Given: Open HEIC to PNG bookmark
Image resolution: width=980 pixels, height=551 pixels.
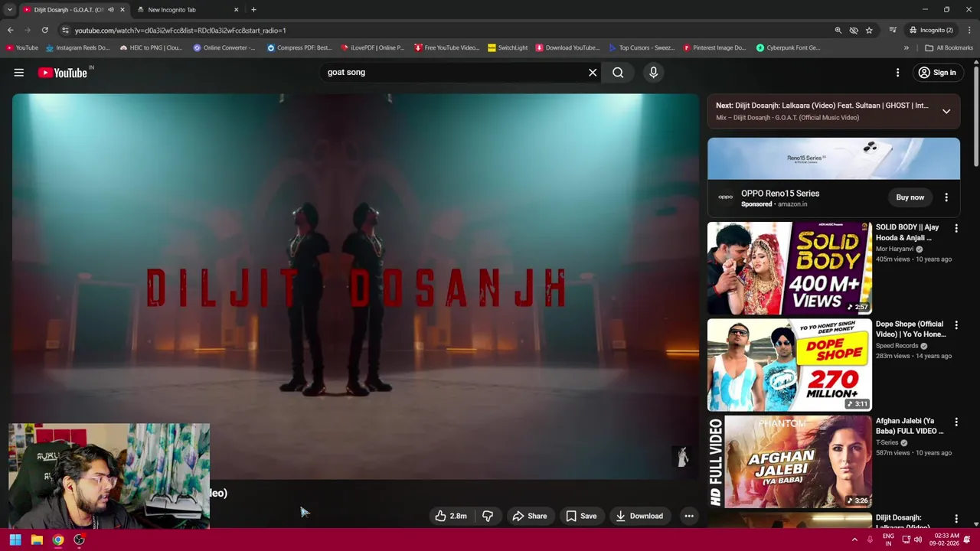Looking at the screenshot, I should [x=151, y=47].
